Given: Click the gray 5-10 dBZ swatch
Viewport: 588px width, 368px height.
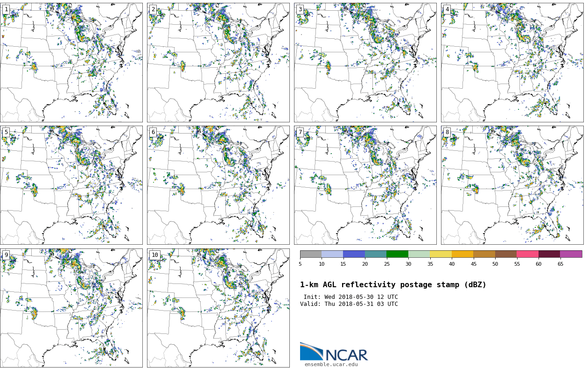Looking at the screenshot, I should (x=311, y=254).
